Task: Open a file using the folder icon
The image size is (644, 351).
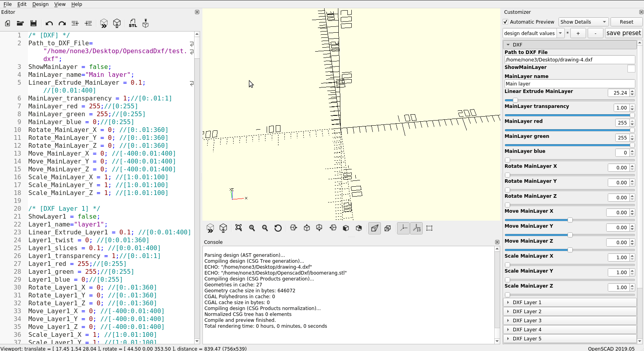Action: 20,24
